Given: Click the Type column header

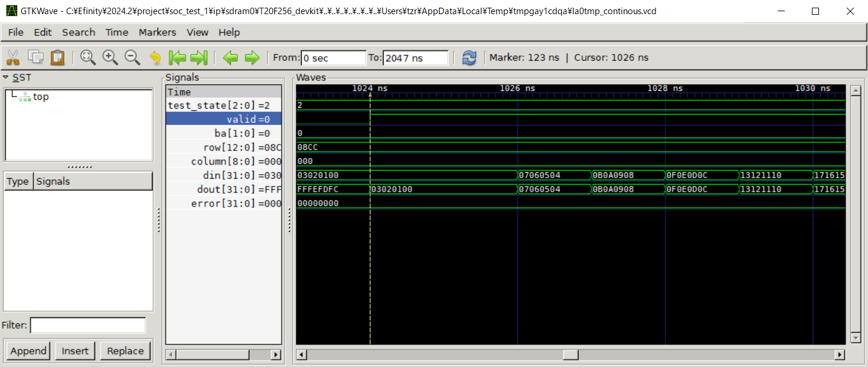Looking at the screenshot, I should pos(18,181).
